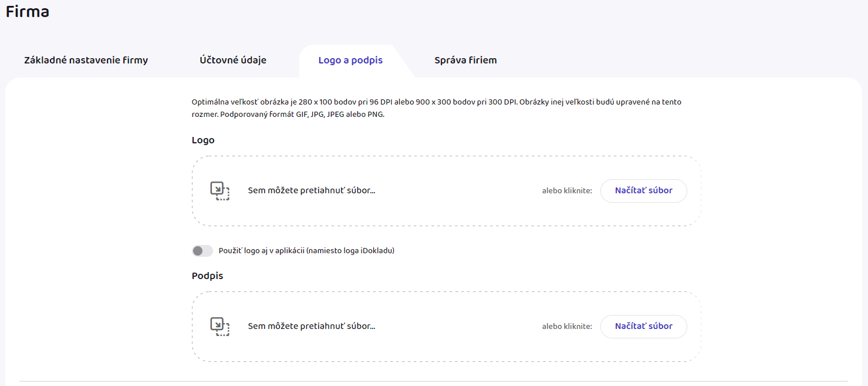Click the horizontal divider line below Podpis box
Screen dimensions: 868x386
click(x=434, y=381)
